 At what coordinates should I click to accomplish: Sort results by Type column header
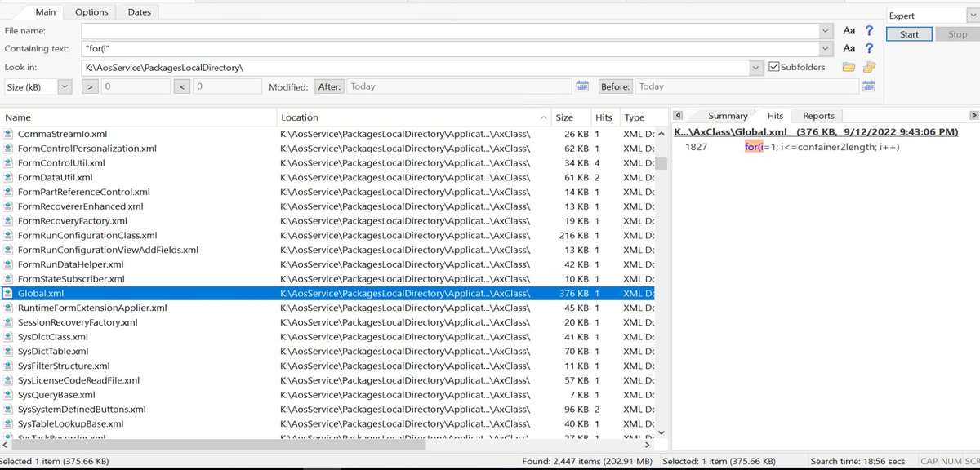pyautogui.click(x=637, y=117)
